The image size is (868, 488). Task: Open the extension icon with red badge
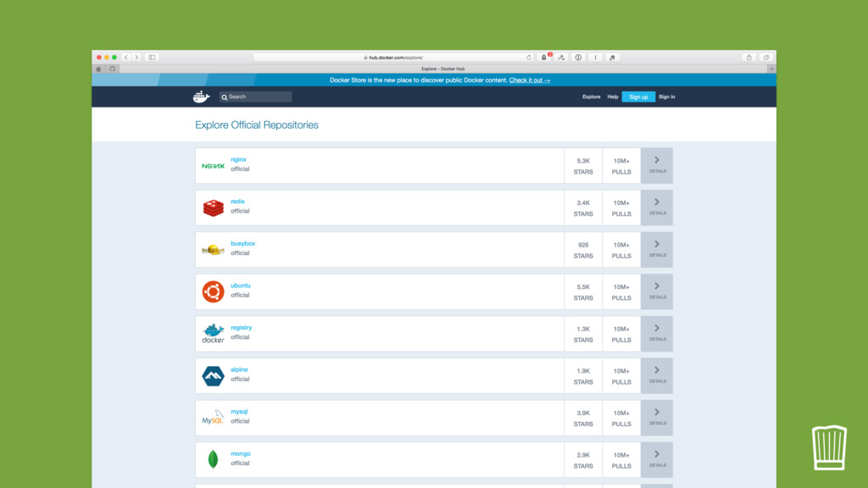coord(545,57)
